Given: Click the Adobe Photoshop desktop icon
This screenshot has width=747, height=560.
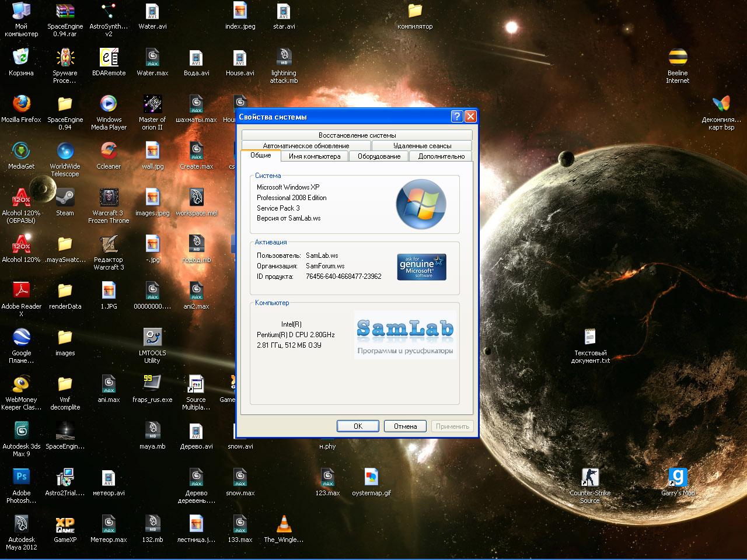Looking at the screenshot, I should (x=21, y=477).
